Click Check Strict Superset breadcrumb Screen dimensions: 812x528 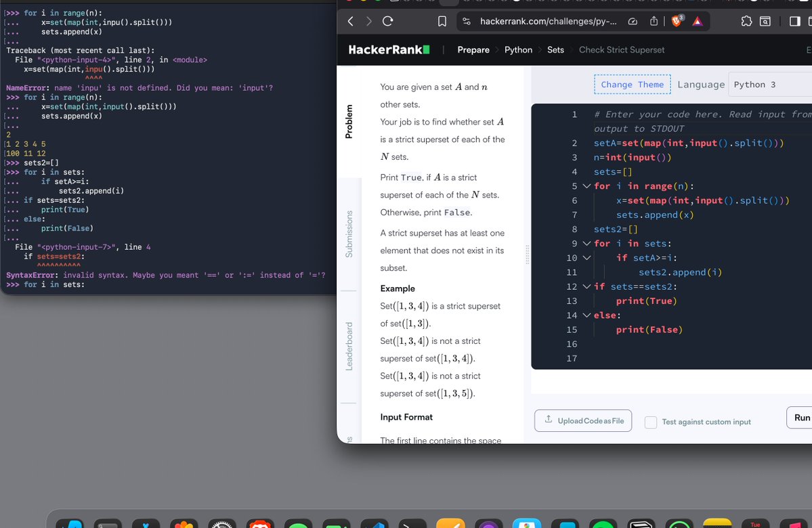coord(622,49)
